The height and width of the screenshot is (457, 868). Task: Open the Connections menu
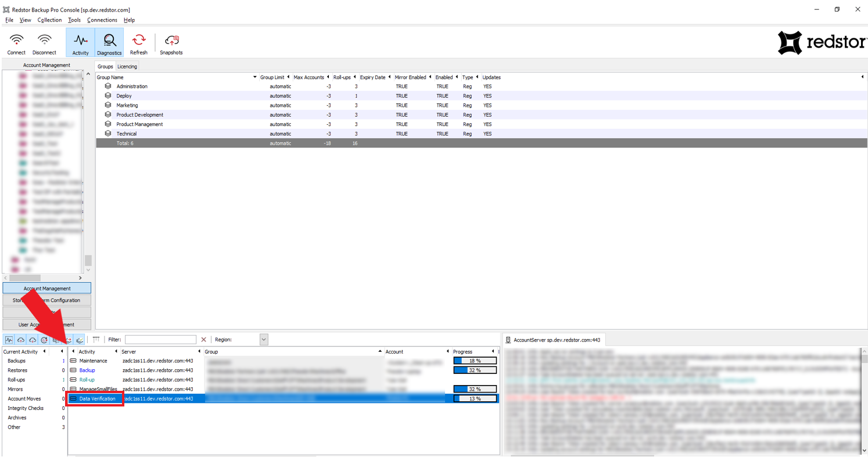[x=102, y=20]
